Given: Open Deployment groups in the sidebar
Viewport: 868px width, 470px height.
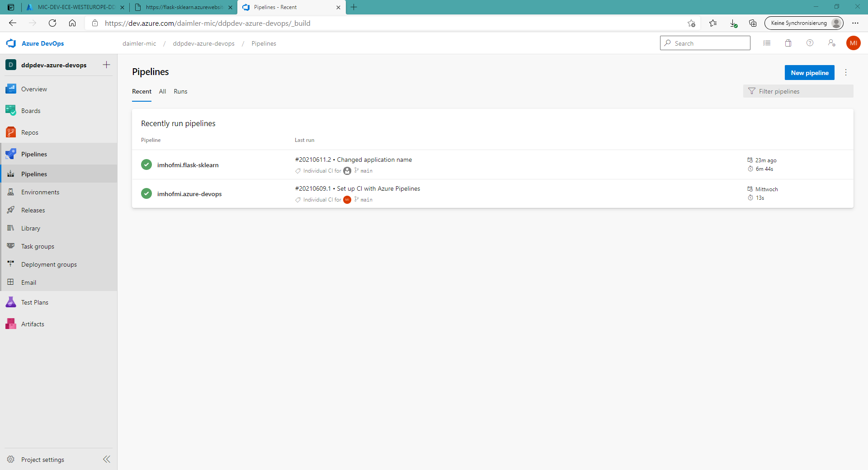Looking at the screenshot, I should click(59, 264).
